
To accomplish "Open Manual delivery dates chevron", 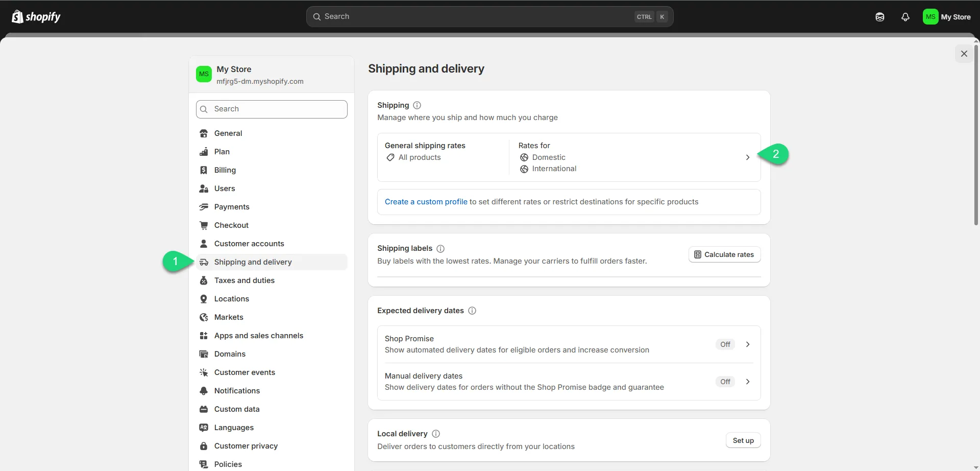I will 747,382.
